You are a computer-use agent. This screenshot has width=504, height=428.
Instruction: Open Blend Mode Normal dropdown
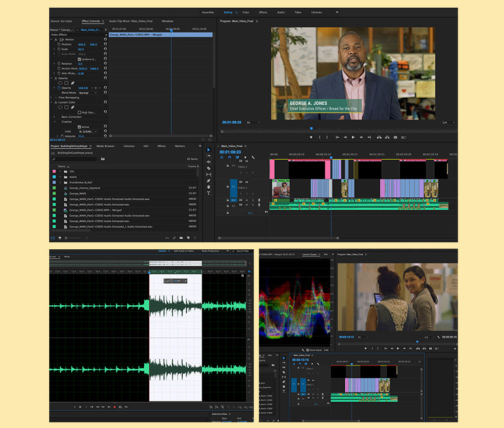point(88,93)
